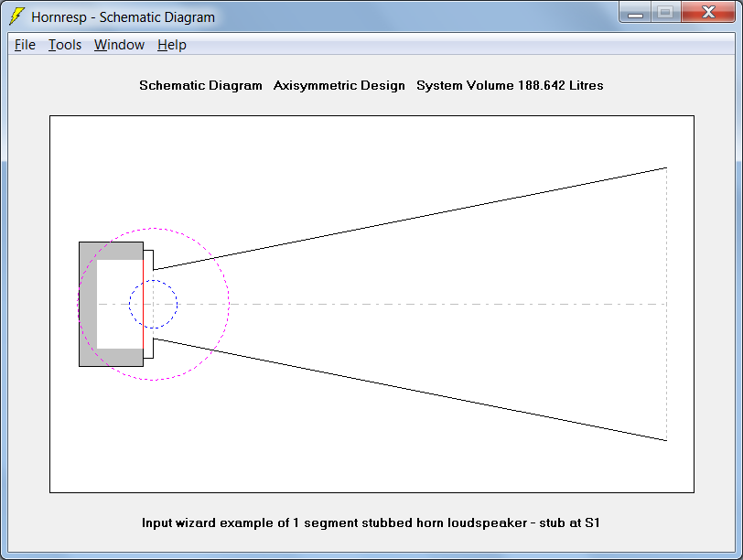This screenshot has width=743, height=560.
Task: Click the Hornresp lightning bolt title icon
Action: (17, 16)
